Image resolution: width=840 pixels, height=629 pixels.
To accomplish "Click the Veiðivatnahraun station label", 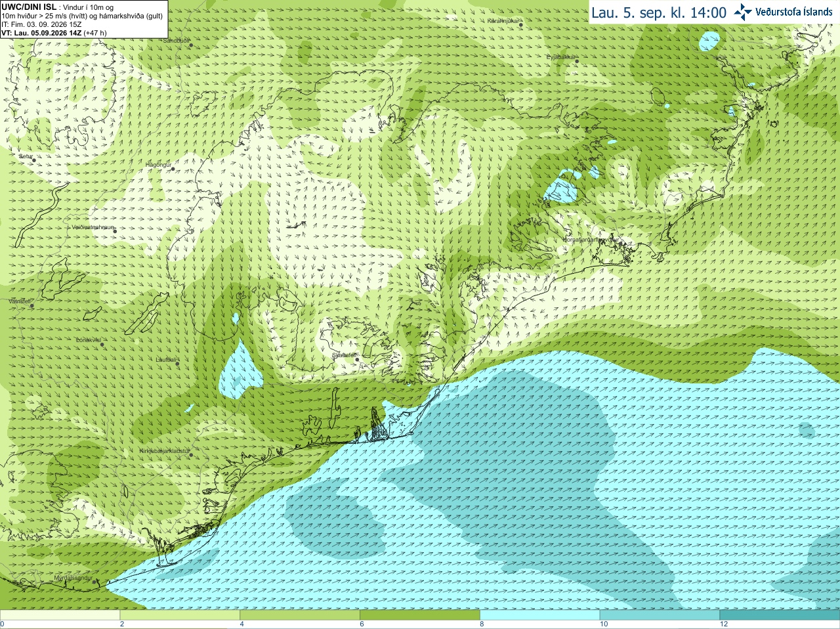I will 93,227.
